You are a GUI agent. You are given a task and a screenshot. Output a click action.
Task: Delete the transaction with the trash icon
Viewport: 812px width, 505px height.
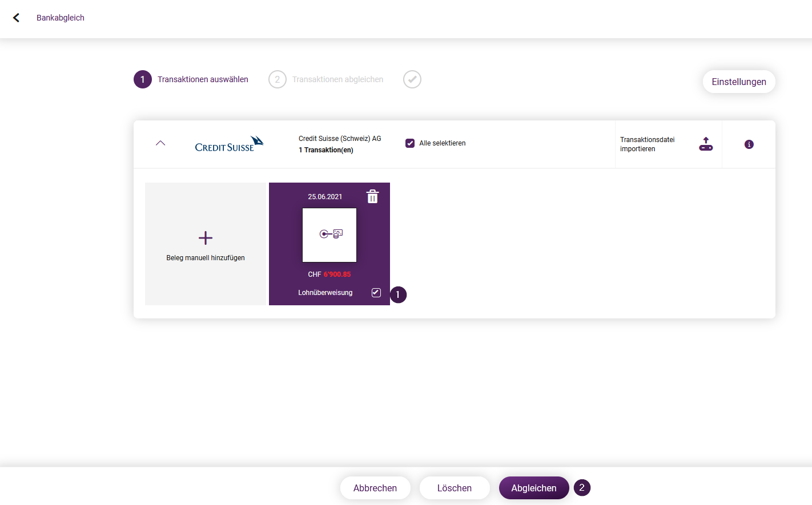coord(372,196)
